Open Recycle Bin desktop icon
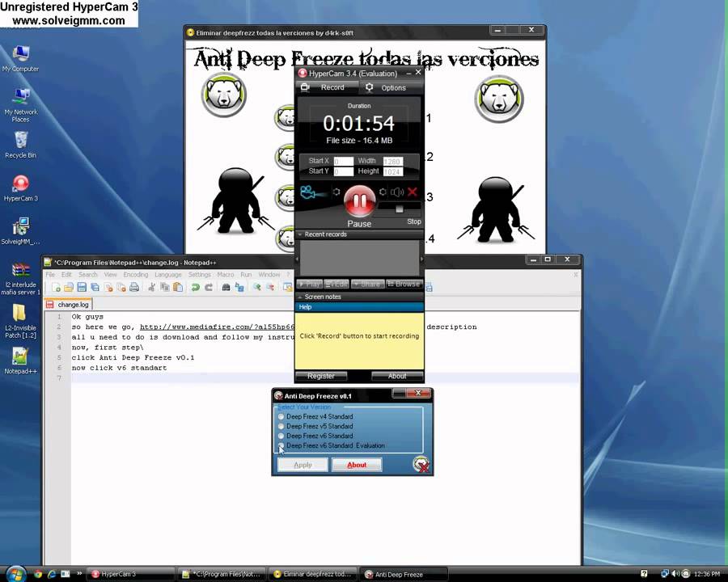This screenshot has height=582, width=728. 20,145
